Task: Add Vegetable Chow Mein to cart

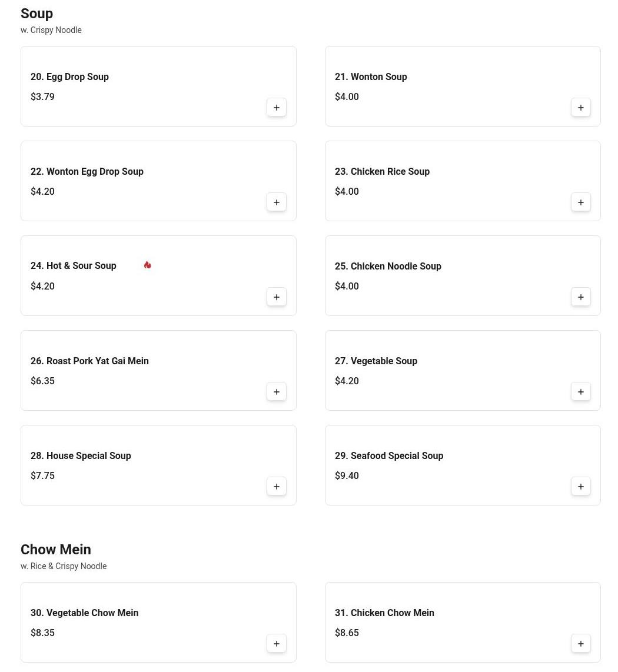Action: pyautogui.click(x=277, y=644)
